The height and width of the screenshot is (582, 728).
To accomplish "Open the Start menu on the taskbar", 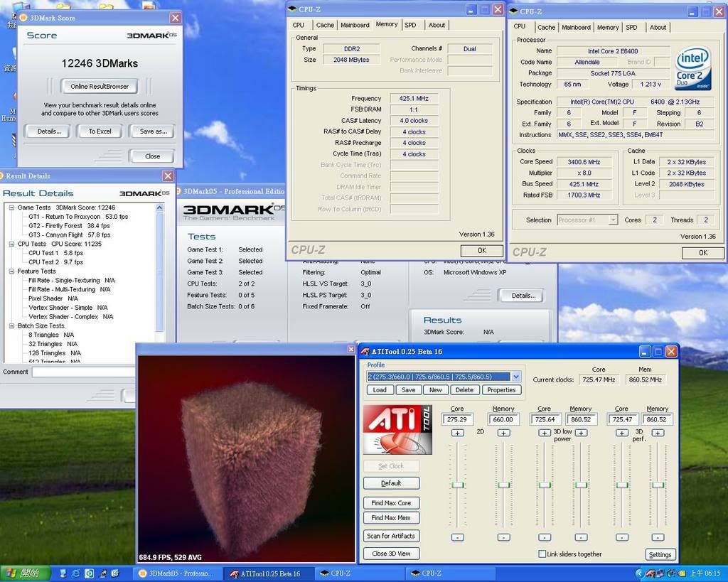I will (x=23, y=573).
